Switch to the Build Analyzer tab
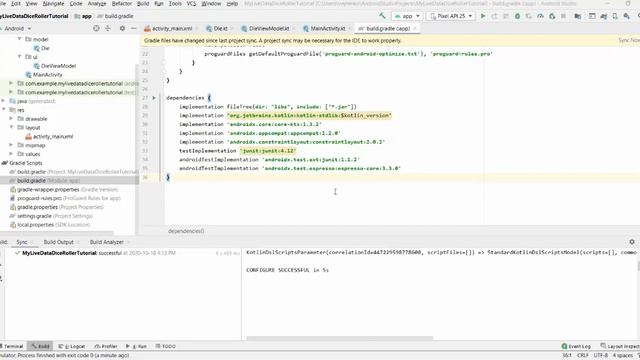 107,242
